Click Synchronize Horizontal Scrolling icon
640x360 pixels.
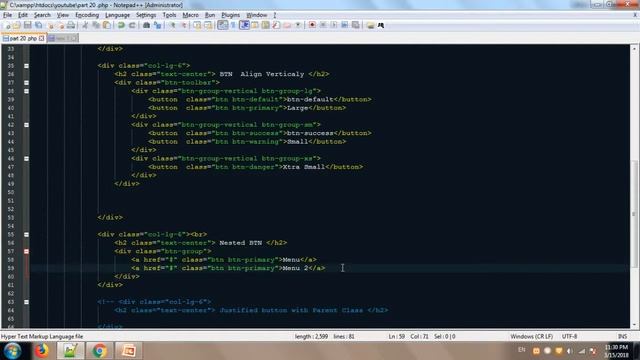(209, 25)
